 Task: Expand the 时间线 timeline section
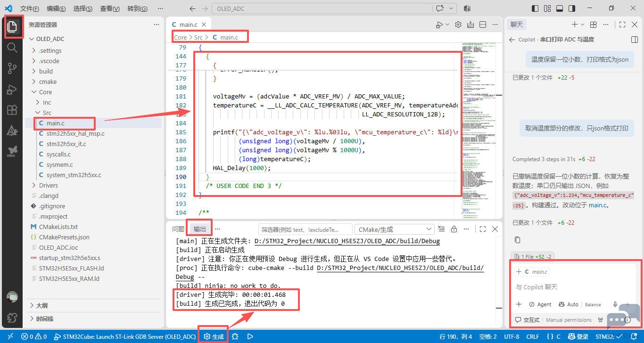point(94,319)
